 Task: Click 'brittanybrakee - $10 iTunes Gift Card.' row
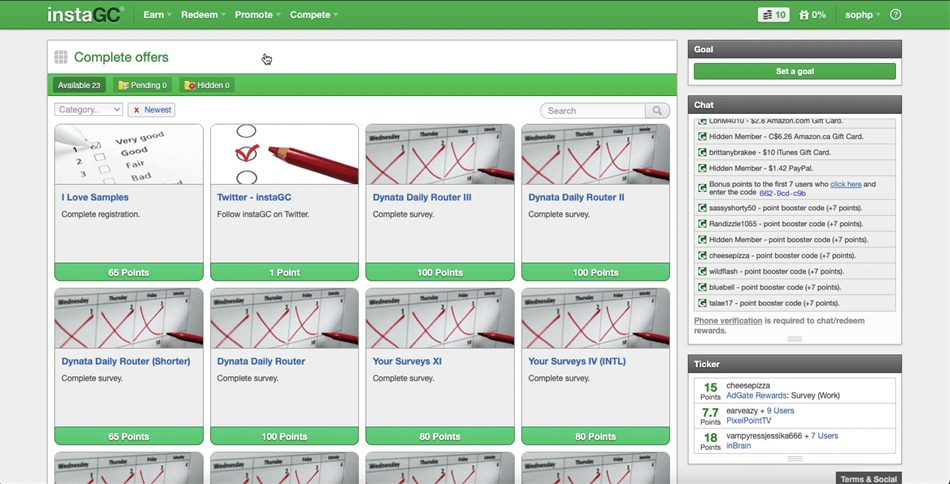[x=794, y=153]
